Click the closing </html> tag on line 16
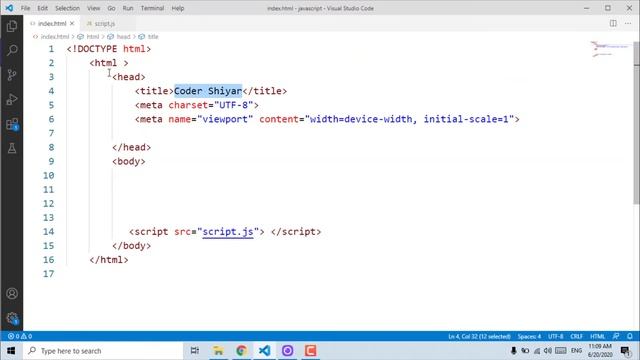The width and height of the screenshot is (640, 360). pyautogui.click(x=109, y=260)
